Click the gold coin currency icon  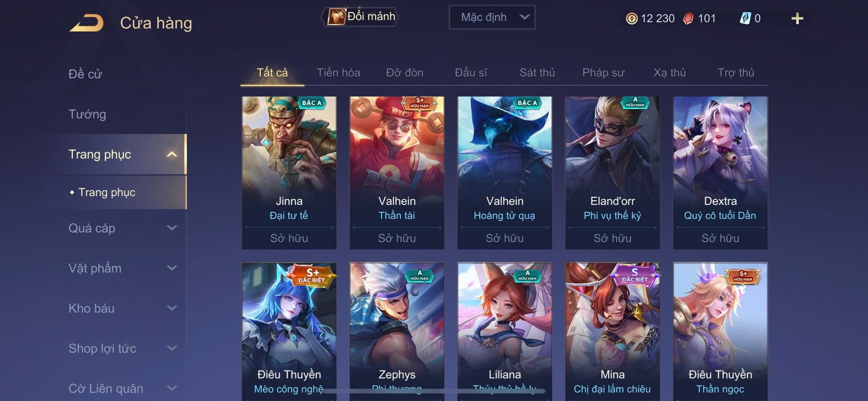click(632, 19)
